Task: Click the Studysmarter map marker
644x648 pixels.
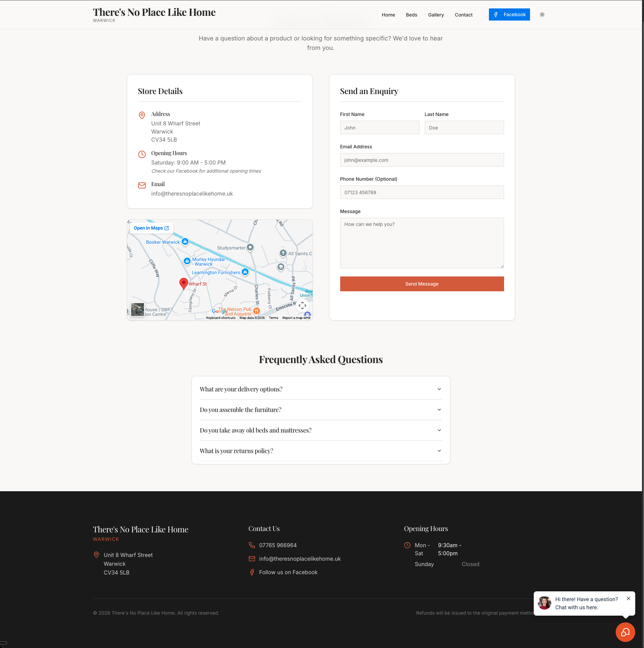Action: [x=250, y=247]
